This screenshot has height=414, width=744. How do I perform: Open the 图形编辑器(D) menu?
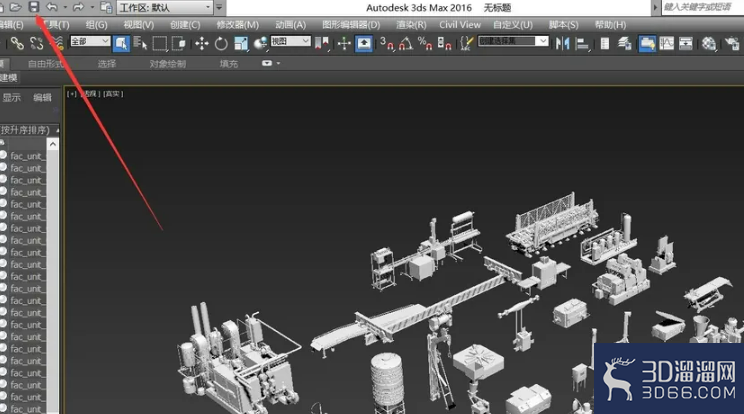pos(351,25)
